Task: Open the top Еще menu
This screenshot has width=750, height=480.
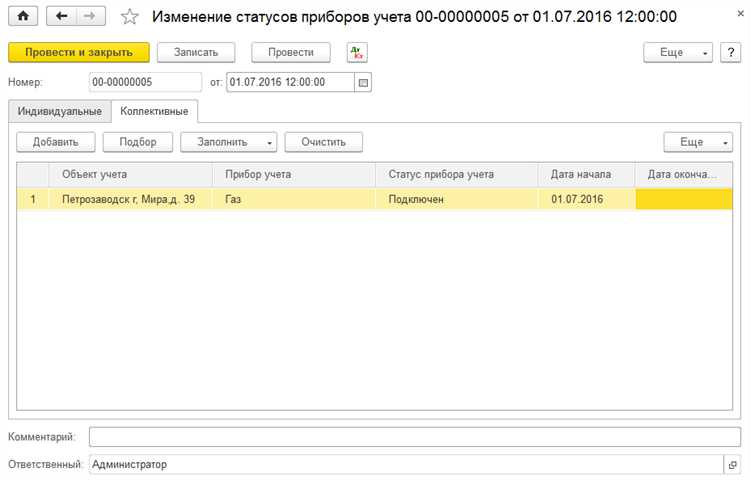Action: click(x=678, y=53)
